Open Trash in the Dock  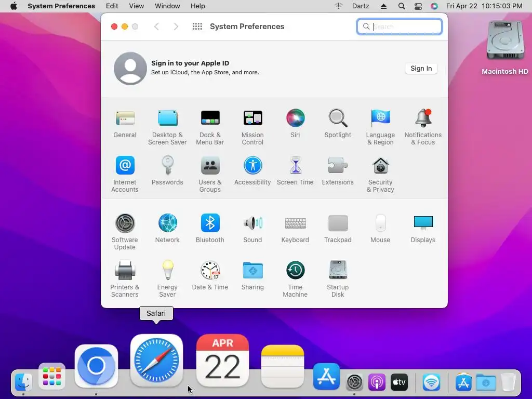(508, 382)
